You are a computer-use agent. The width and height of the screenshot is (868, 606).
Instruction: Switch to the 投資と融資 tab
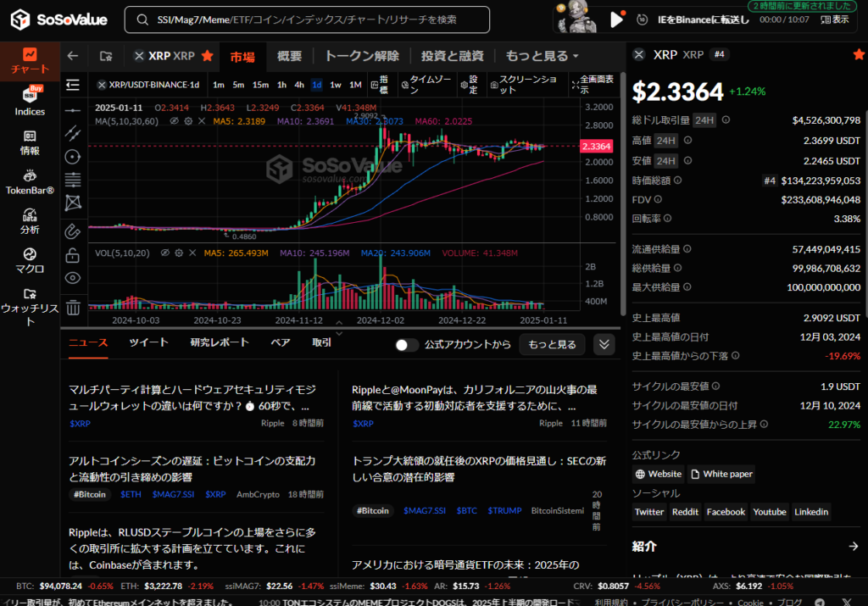coord(453,56)
